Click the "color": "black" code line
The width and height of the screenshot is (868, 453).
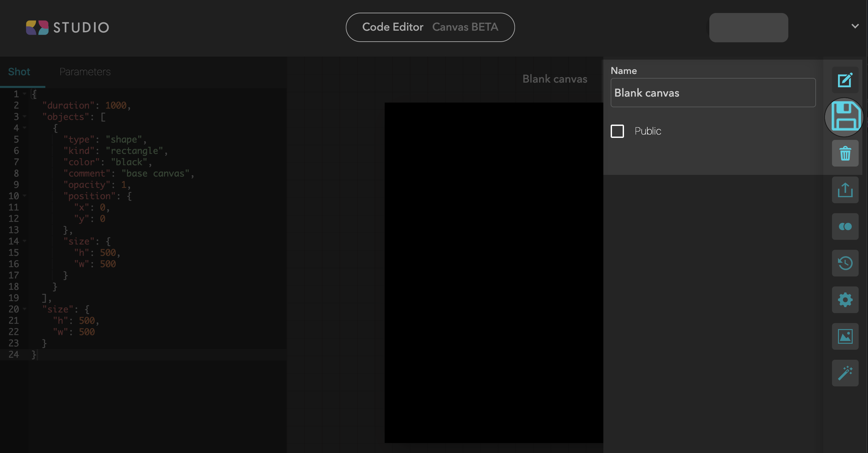coord(107,162)
